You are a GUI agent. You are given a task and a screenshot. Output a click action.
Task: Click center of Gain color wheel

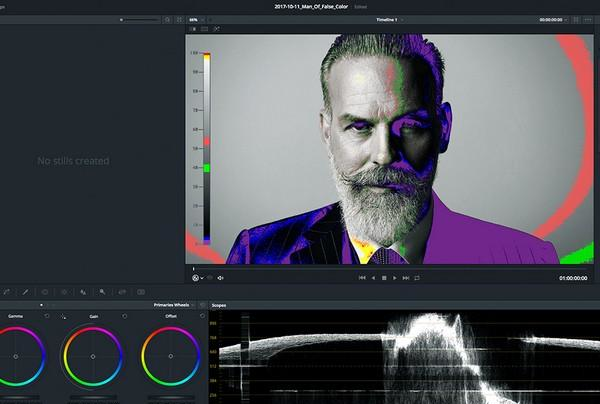94,356
